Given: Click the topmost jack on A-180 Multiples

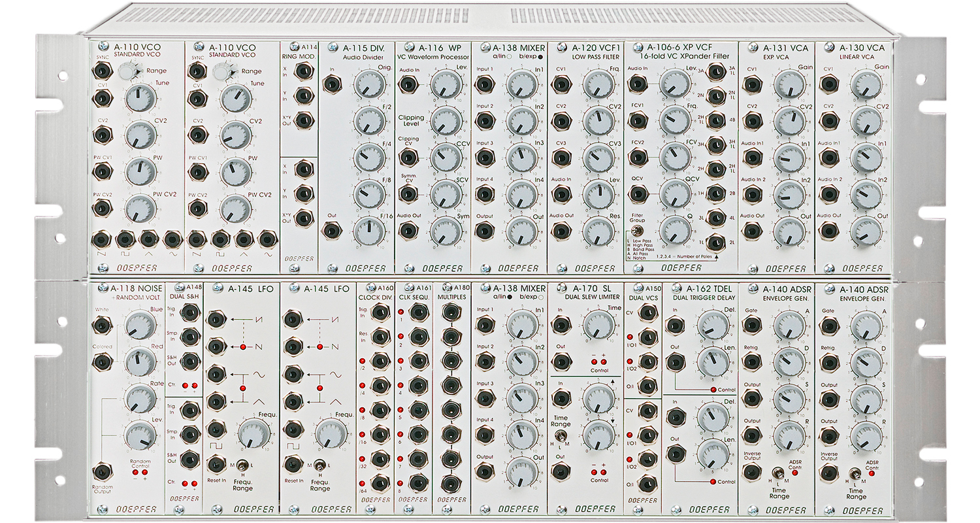Looking at the screenshot, I should coord(448,312).
